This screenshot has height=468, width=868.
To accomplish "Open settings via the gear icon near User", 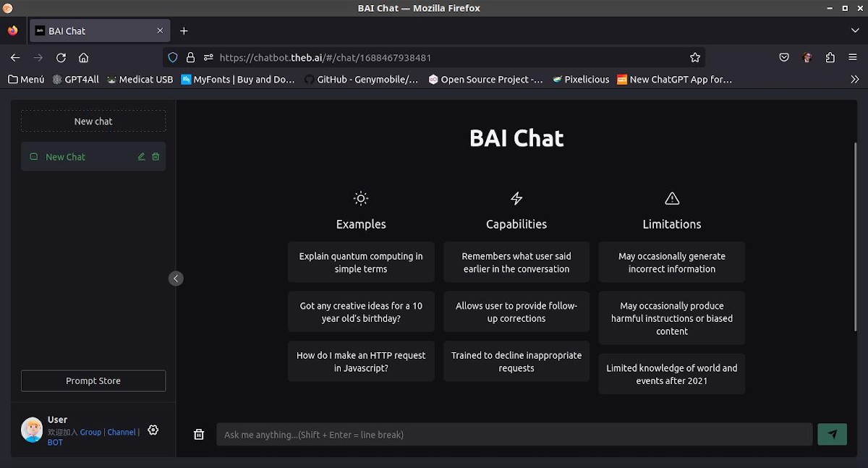I will (x=153, y=430).
